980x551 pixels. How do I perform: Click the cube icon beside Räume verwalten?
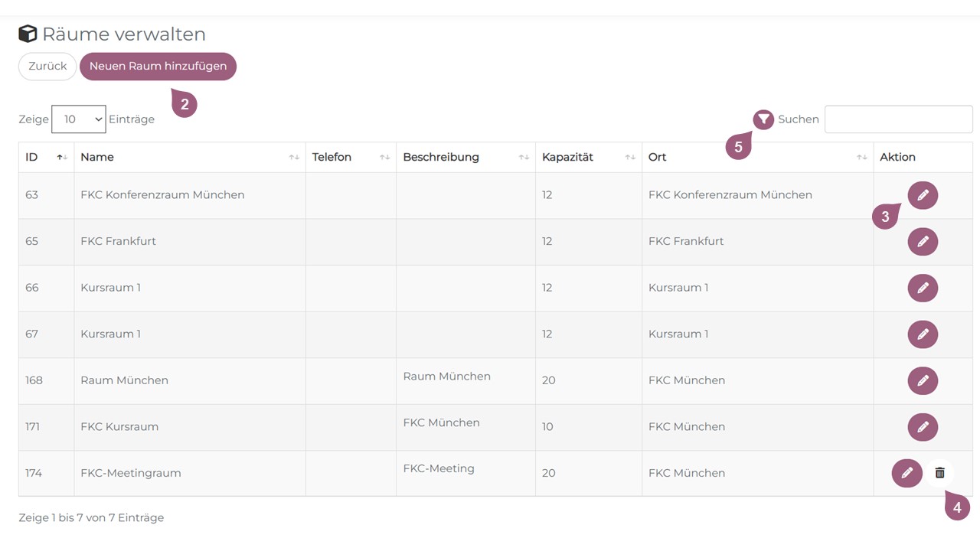(28, 34)
